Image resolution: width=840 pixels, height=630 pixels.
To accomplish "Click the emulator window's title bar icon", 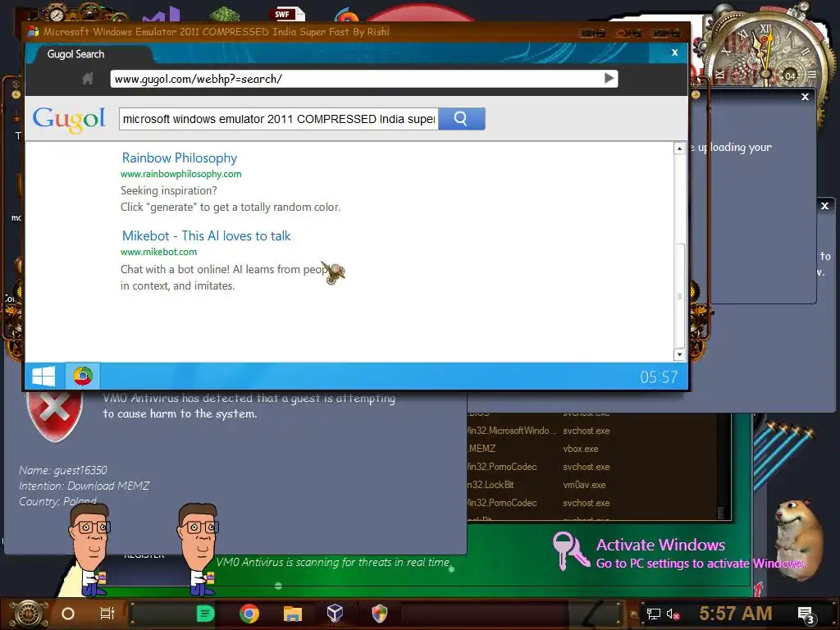I will pyautogui.click(x=33, y=32).
